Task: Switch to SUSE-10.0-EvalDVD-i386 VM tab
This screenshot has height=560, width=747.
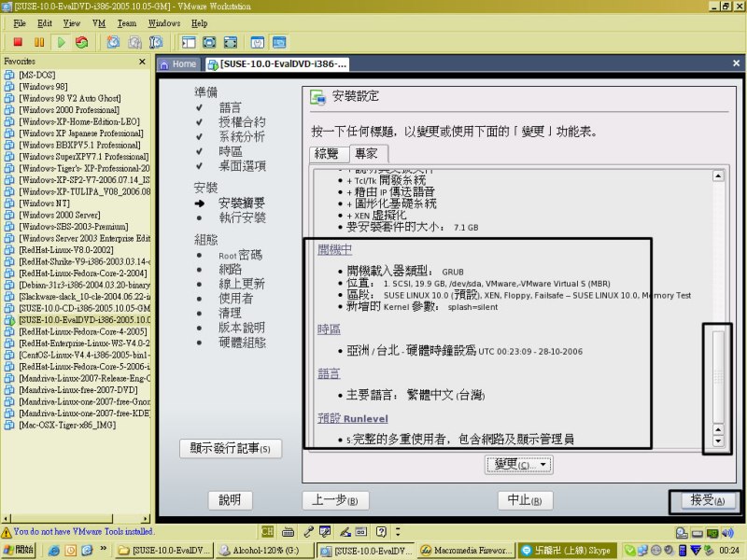Action: 277,64
